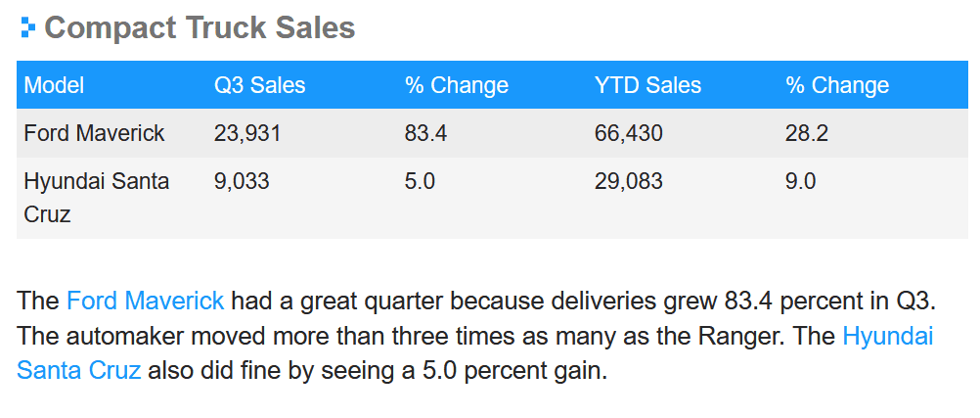Open the Ford Maverick link in paragraph
980x418 pixels.
pos(145,301)
